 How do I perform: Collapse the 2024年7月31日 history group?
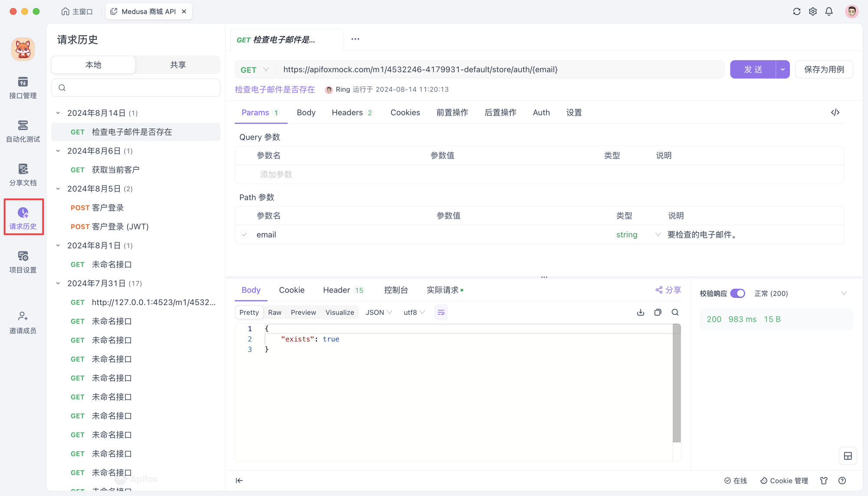(x=58, y=284)
